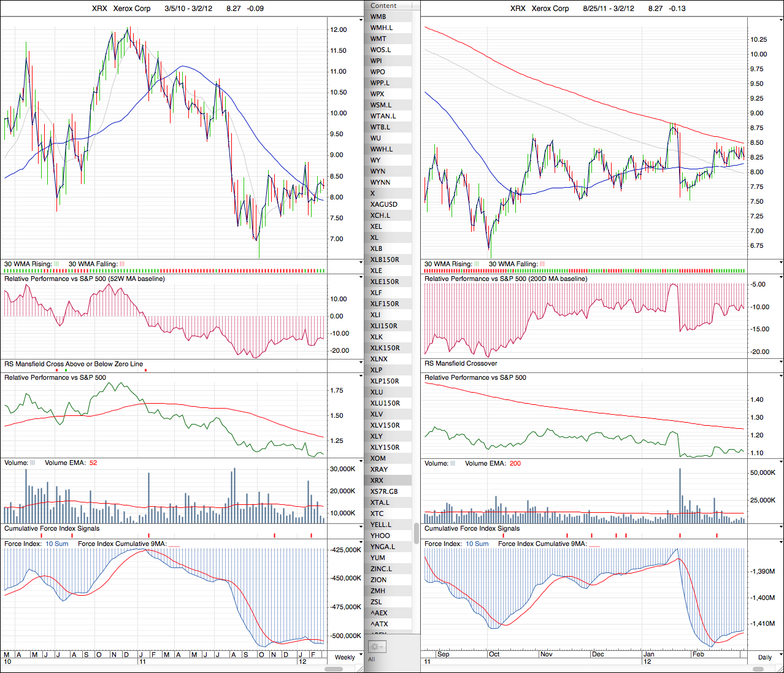The height and width of the screenshot is (673, 784).
Task: Choose WMT from the symbol list
Action: (378, 39)
